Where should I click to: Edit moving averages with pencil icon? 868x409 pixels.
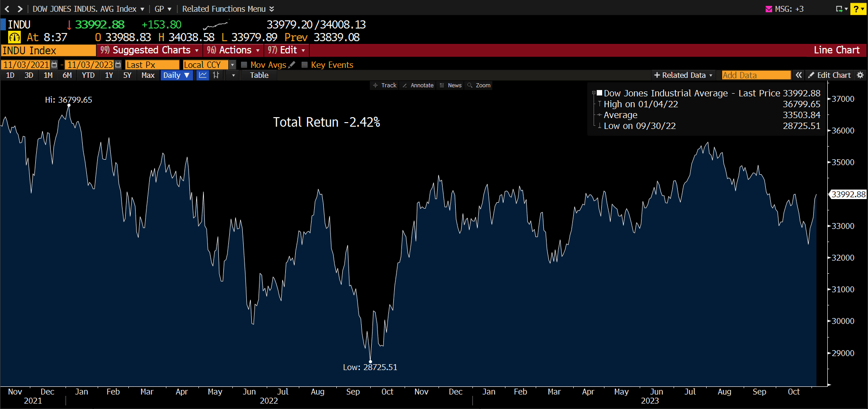coord(292,65)
